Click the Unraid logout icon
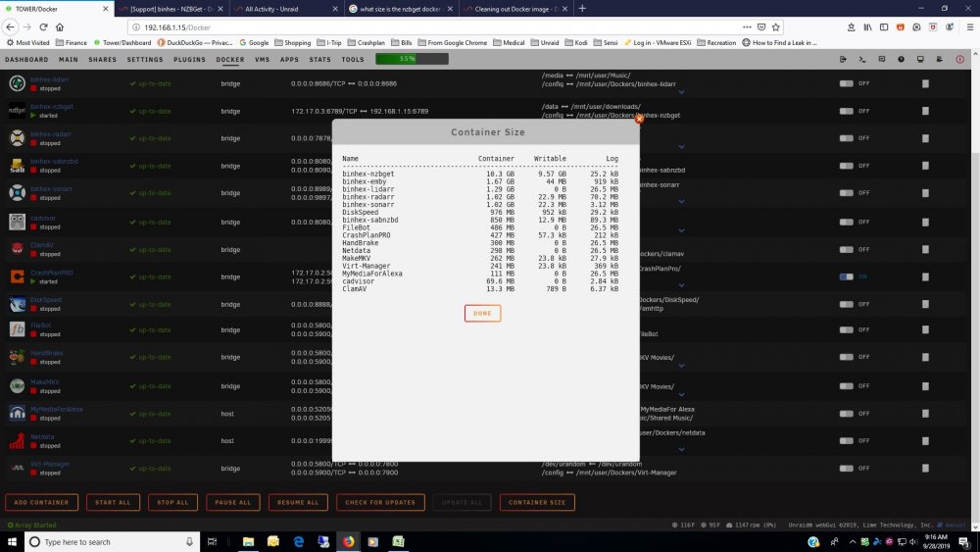Viewport: 980px width, 552px height. click(843, 59)
